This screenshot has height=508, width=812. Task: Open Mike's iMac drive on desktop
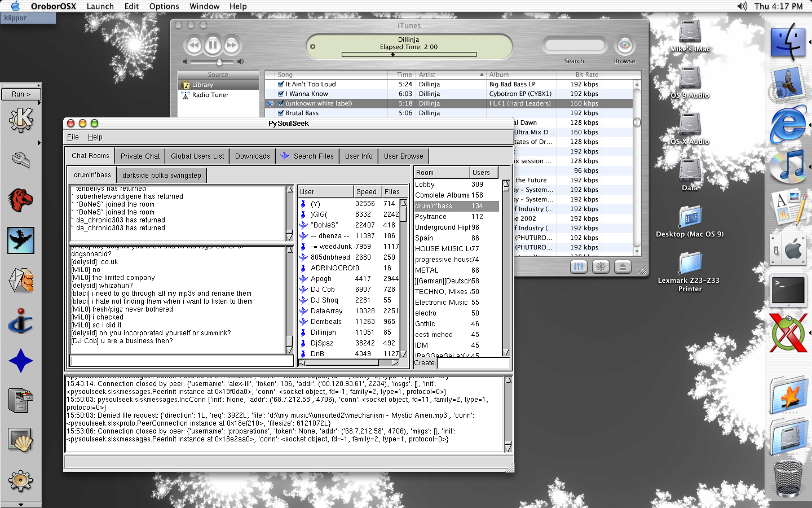pyautogui.click(x=690, y=37)
